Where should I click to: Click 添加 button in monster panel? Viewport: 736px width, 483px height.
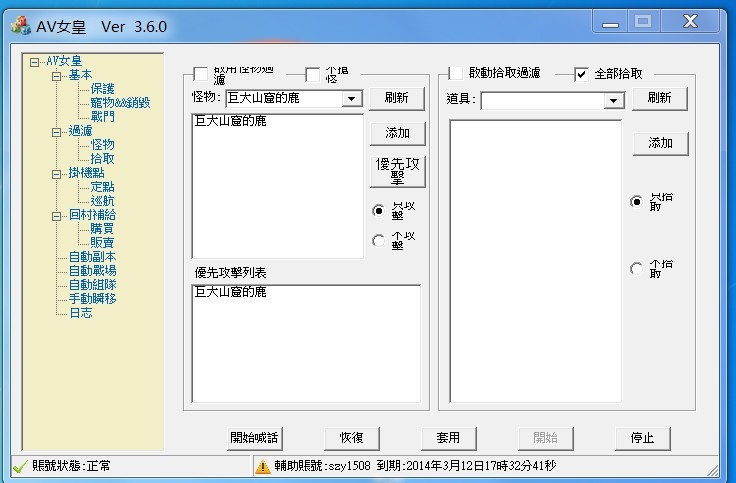point(398,133)
